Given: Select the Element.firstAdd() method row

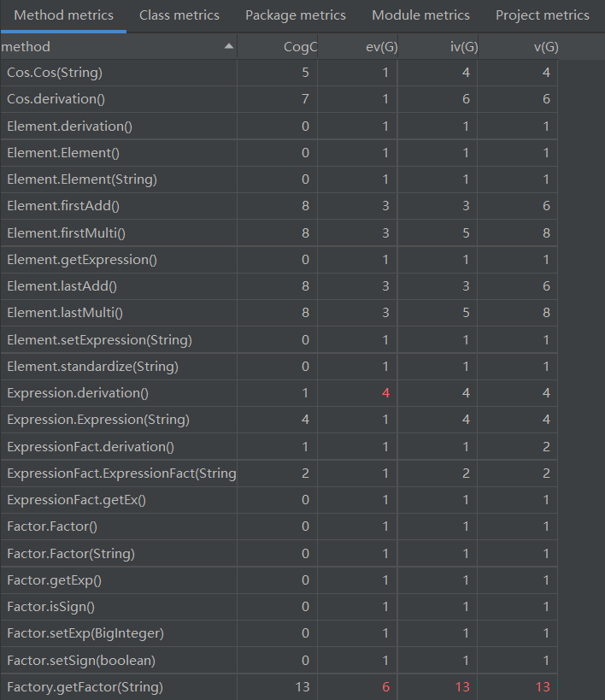Looking at the screenshot, I should tap(63, 206).
